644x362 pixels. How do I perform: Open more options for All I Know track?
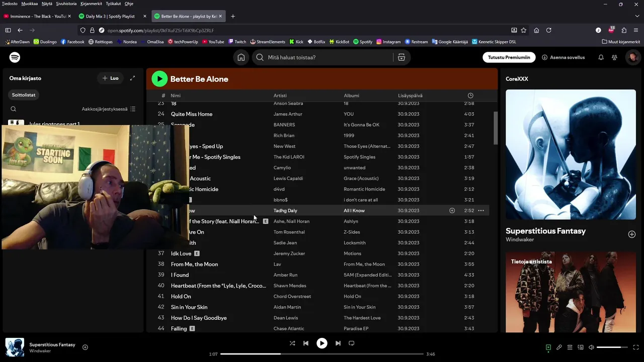(481, 211)
